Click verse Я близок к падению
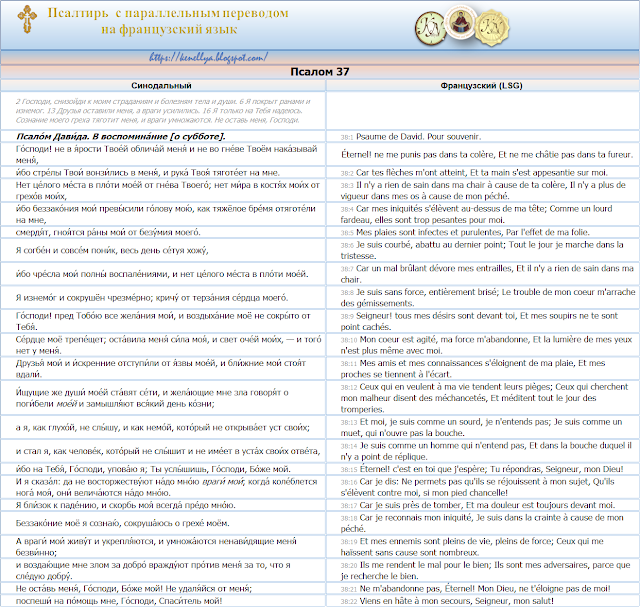Screen dimensions: 640x607 [x=126, y=505]
